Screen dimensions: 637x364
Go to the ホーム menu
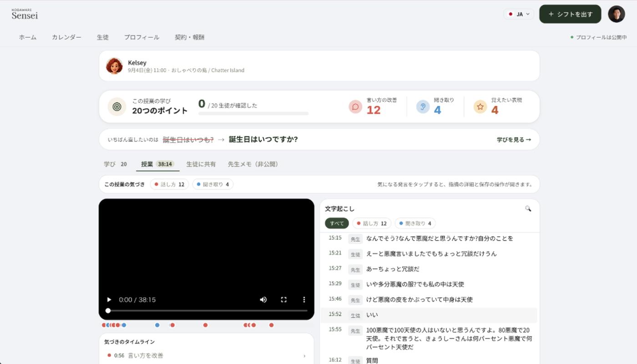28,37
